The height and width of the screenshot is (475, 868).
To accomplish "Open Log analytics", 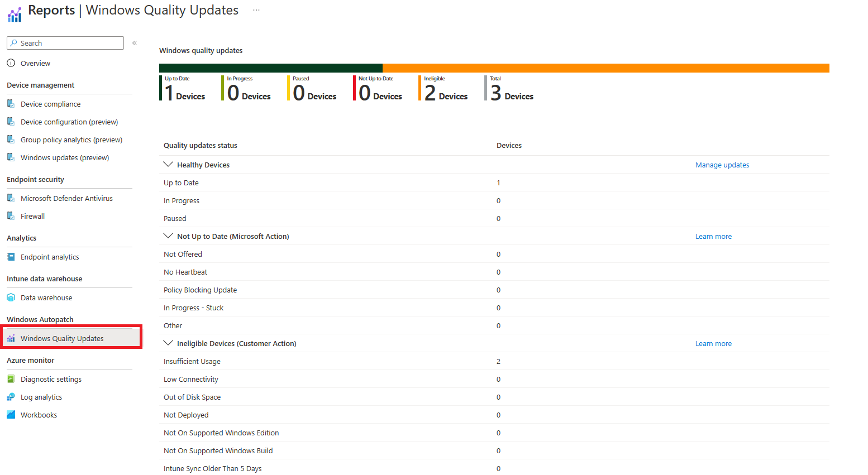I will click(x=41, y=397).
